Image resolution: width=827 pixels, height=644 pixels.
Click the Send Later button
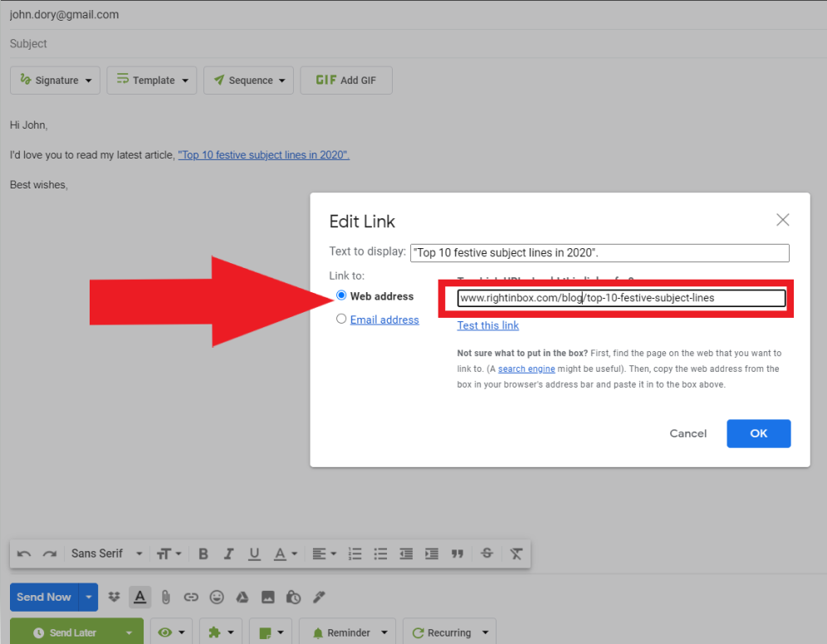click(64, 632)
